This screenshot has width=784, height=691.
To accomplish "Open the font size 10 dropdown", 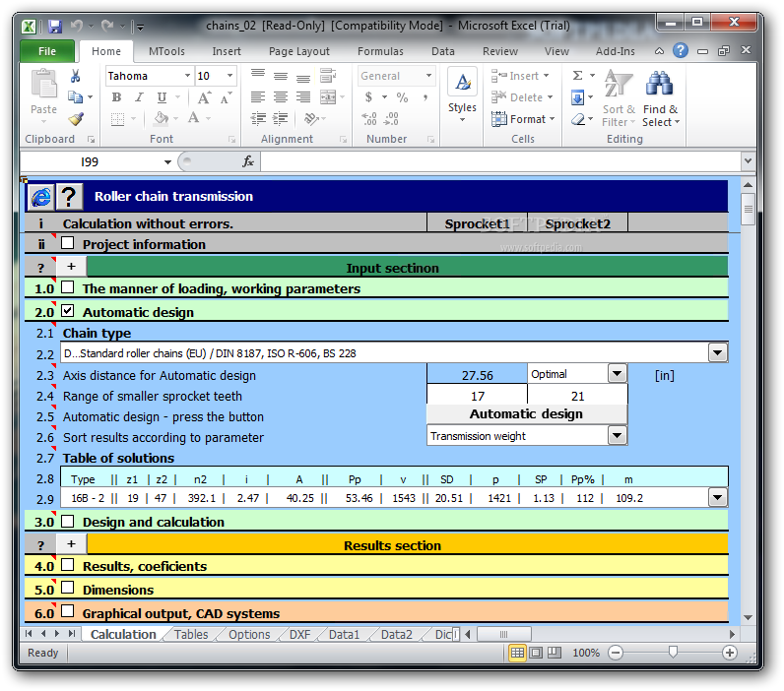I will (x=230, y=76).
